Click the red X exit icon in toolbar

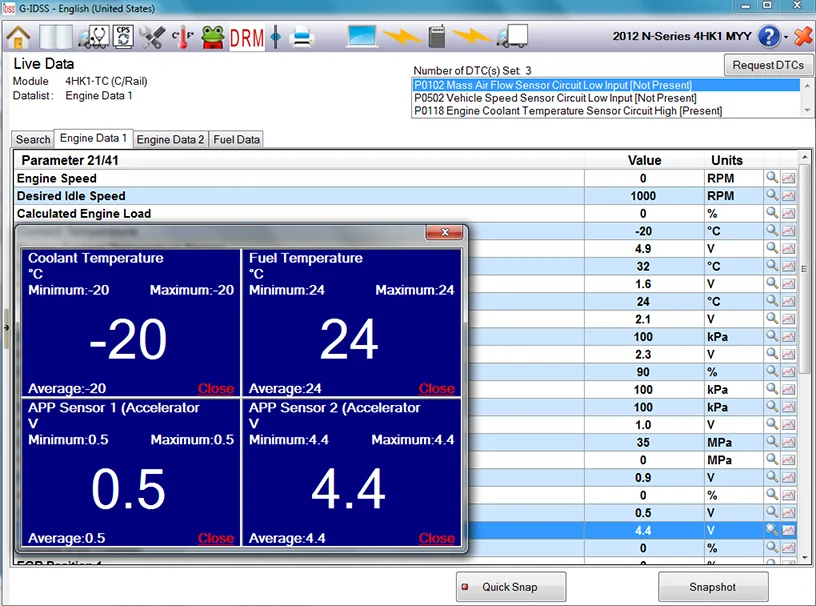804,37
